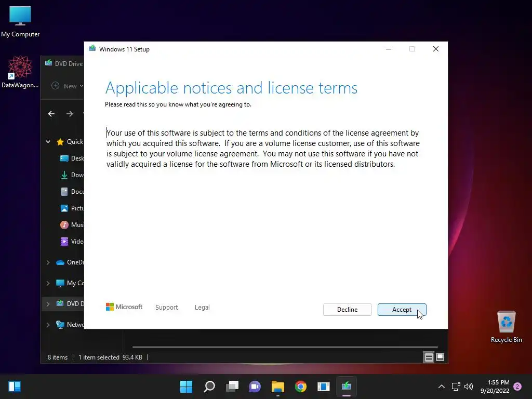532x399 pixels.
Task: Click the New button in File Explorer
Action: click(x=67, y=86)
